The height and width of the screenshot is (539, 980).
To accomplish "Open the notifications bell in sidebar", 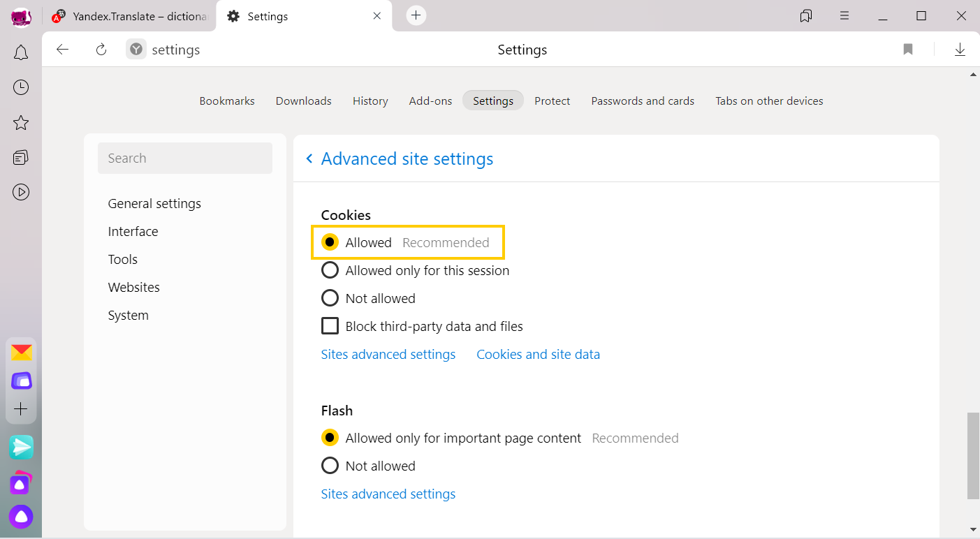I will [x=21, y=52].
